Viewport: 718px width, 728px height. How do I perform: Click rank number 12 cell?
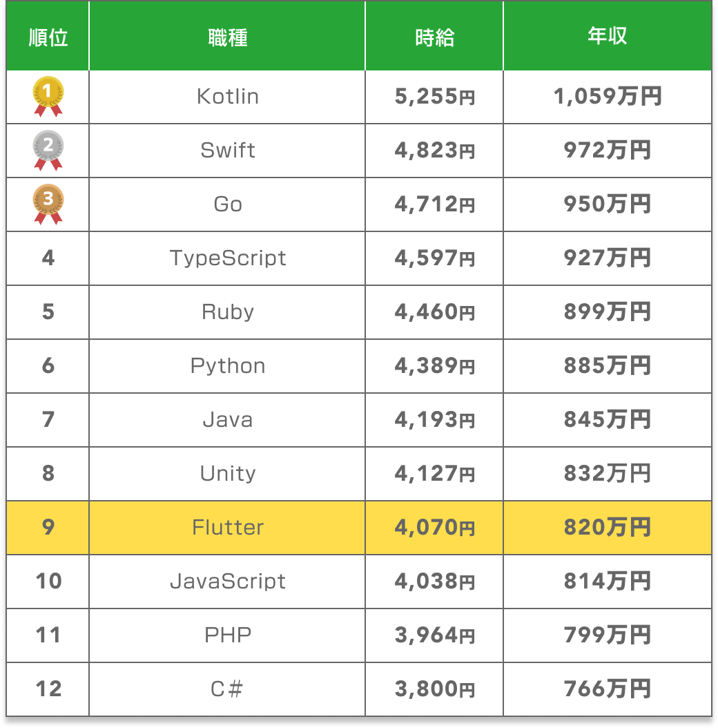[48, 689]
